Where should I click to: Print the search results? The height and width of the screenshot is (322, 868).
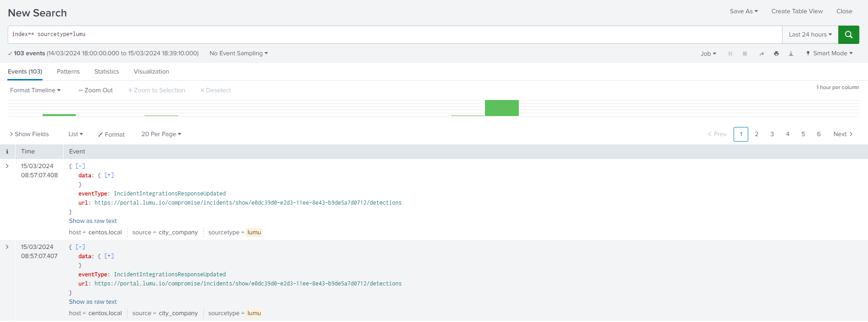pyautogui.click(x=776, y=54)
